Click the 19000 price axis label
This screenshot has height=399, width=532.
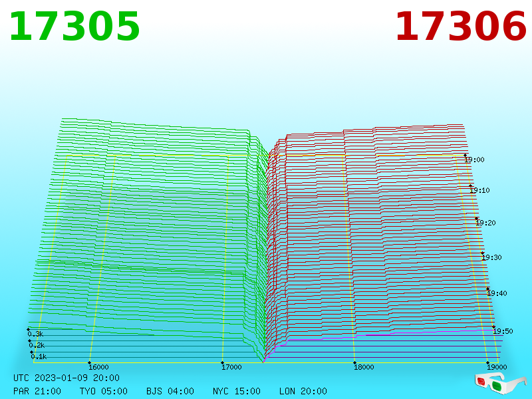point(497,367)
